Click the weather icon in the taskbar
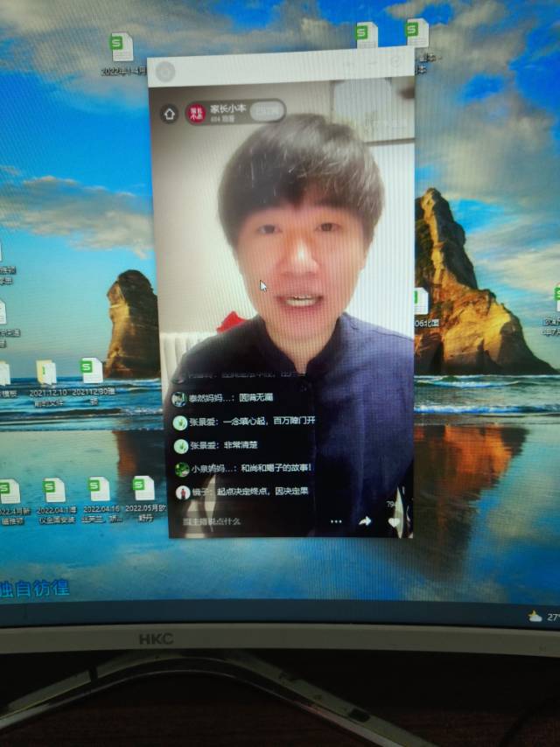This screenshot has height=747, width=560. 535,617
